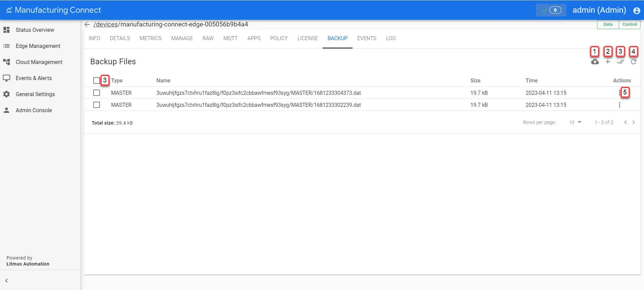Open the MQTT tab

(230, 38)
